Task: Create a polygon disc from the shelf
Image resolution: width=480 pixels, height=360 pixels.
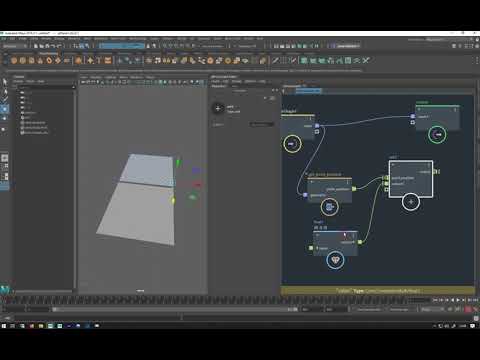Action: pyautogui.click(x=67, y=61)
